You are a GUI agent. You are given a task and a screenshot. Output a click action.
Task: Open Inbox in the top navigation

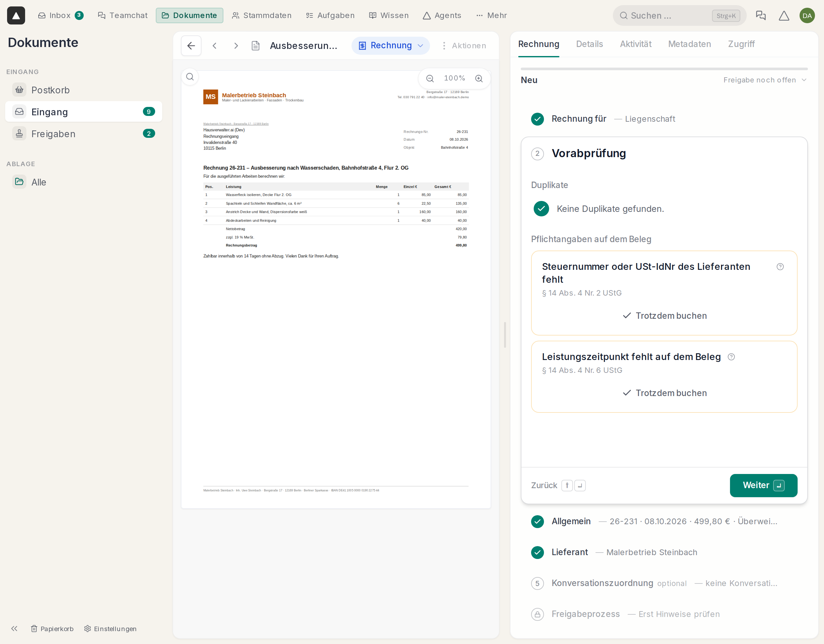[x=61, y=15]
